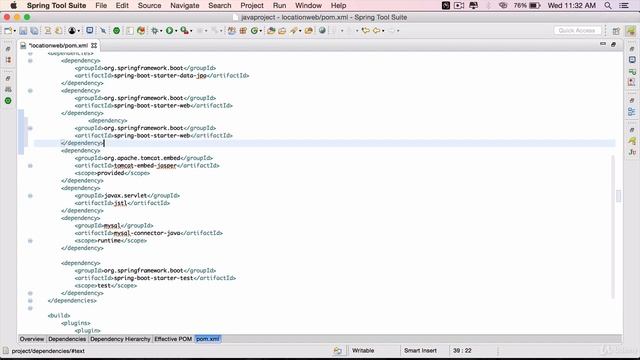Open the Back history dropdown arrow

[x=383, y=31]
